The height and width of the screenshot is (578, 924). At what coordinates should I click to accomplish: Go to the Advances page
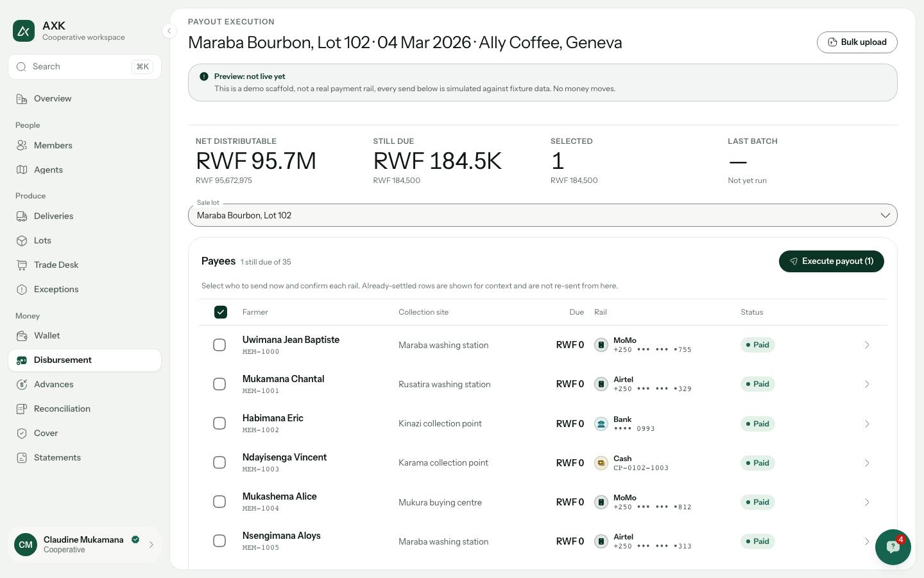[x=85, y=385]
